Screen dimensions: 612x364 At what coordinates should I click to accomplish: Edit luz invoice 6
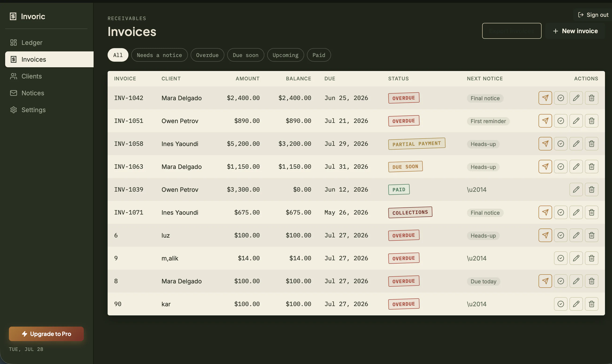(x=576, y=235)
